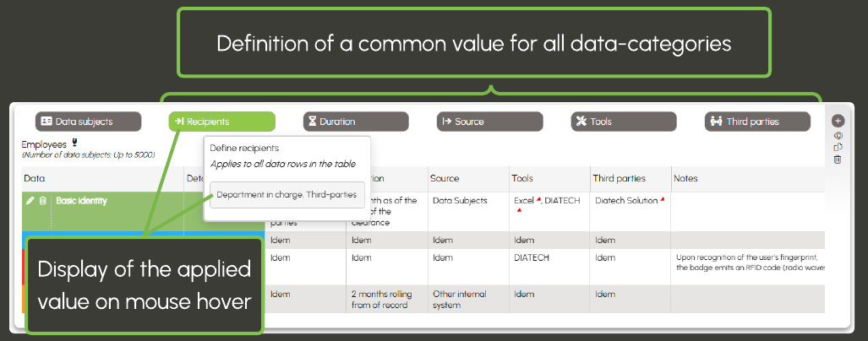
Task: Open the Recipients common value popup
Action: (x=221, y=122)
